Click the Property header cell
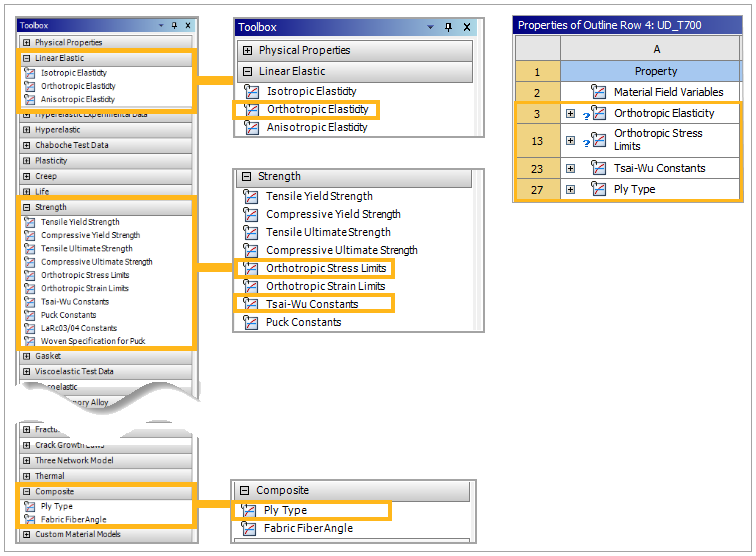The height and width of the screenshot is (556, 756). click(656, 71)
